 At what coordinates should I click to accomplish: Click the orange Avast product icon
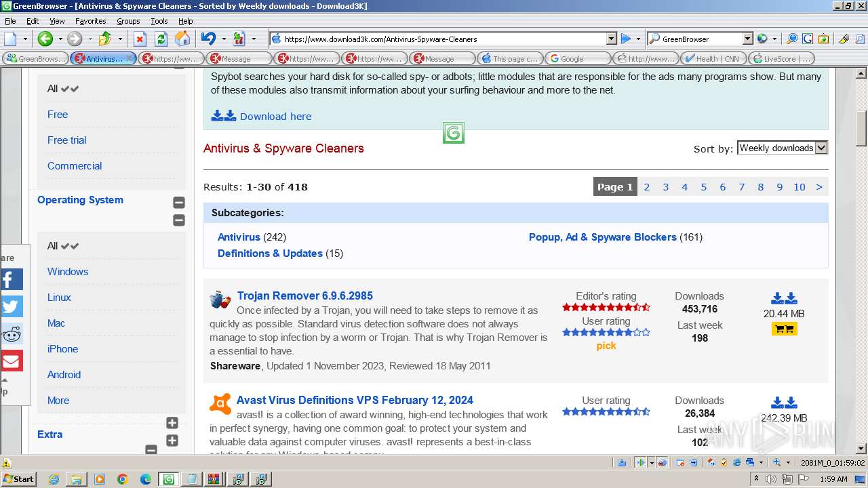click(220, 404)
